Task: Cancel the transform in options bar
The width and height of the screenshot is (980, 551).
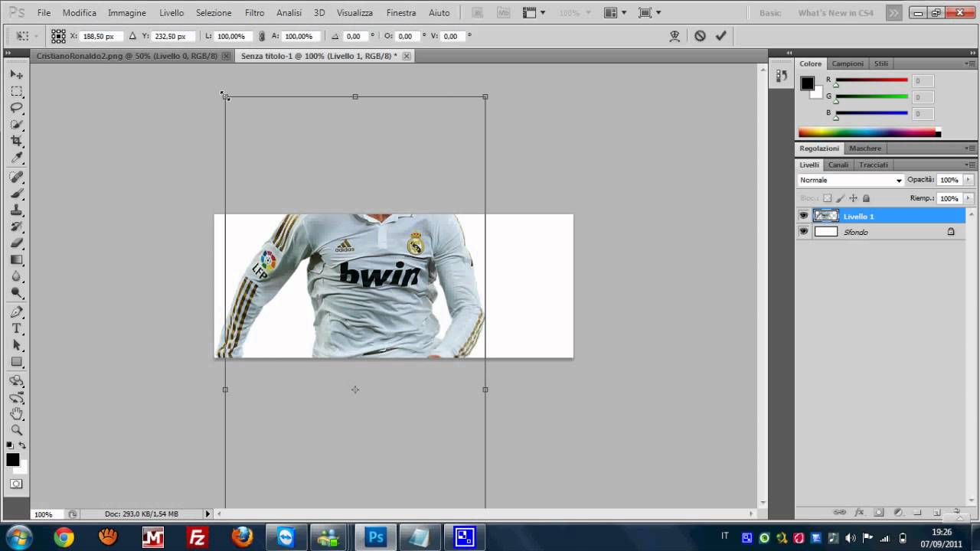Action: pyautogui.click(x=700, y=36)
